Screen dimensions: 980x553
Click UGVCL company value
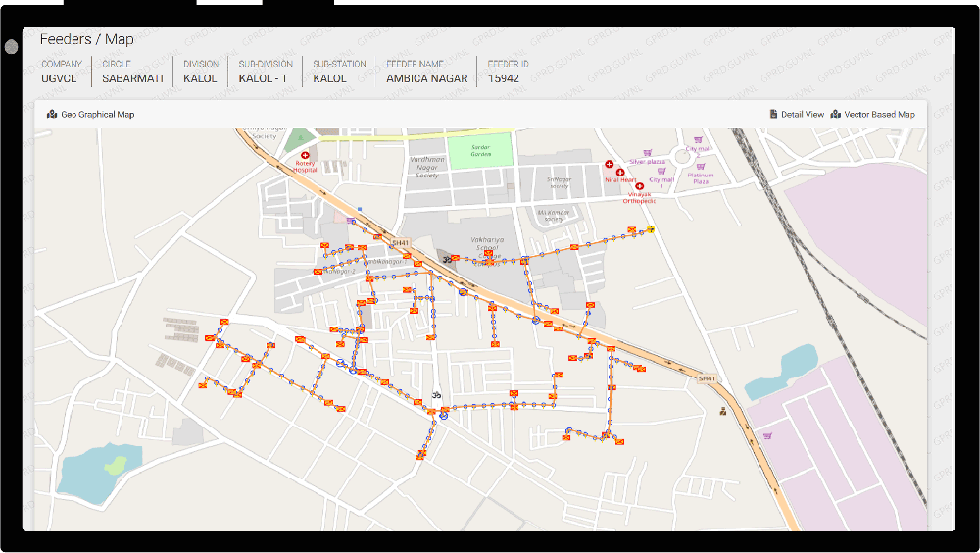pyautogui.click(x=59, y=78)
